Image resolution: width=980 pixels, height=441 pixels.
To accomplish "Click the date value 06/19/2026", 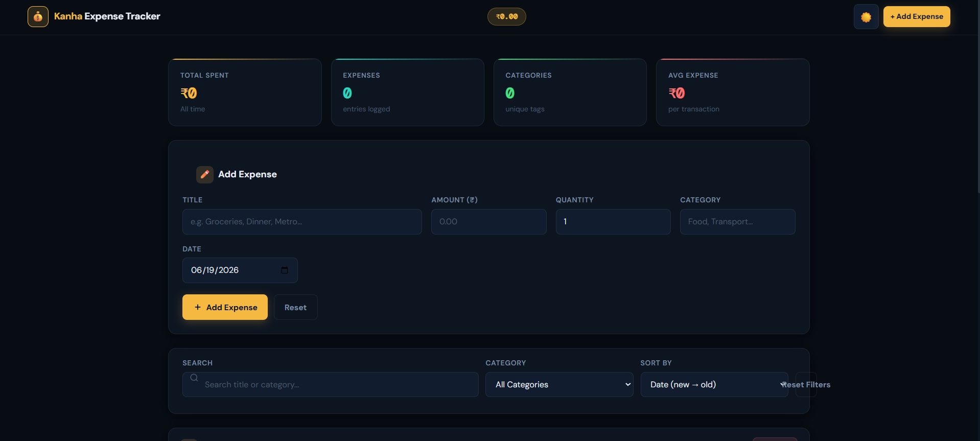I will click(x=215, y=270).
